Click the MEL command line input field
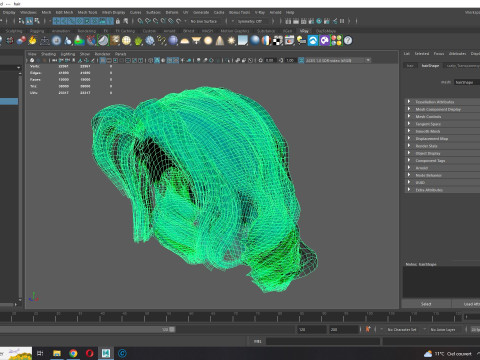 [323, 341]
